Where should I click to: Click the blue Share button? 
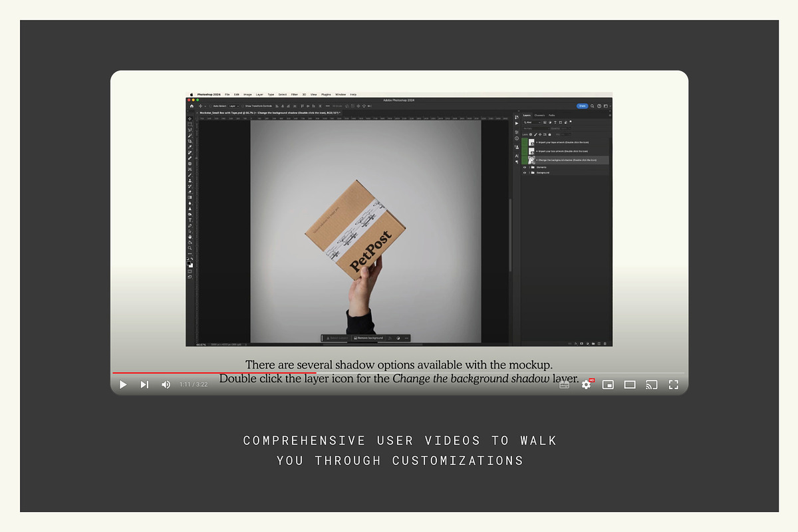tap(583, 106)
